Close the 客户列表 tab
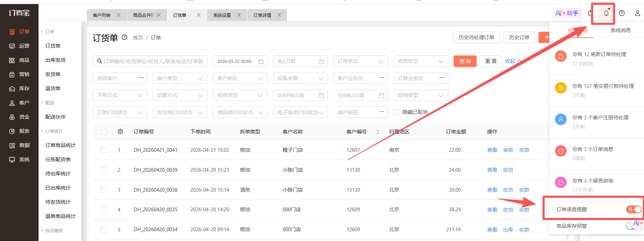Image resolution: width=644 pixels, height=241 pixels. pos(119,15)
